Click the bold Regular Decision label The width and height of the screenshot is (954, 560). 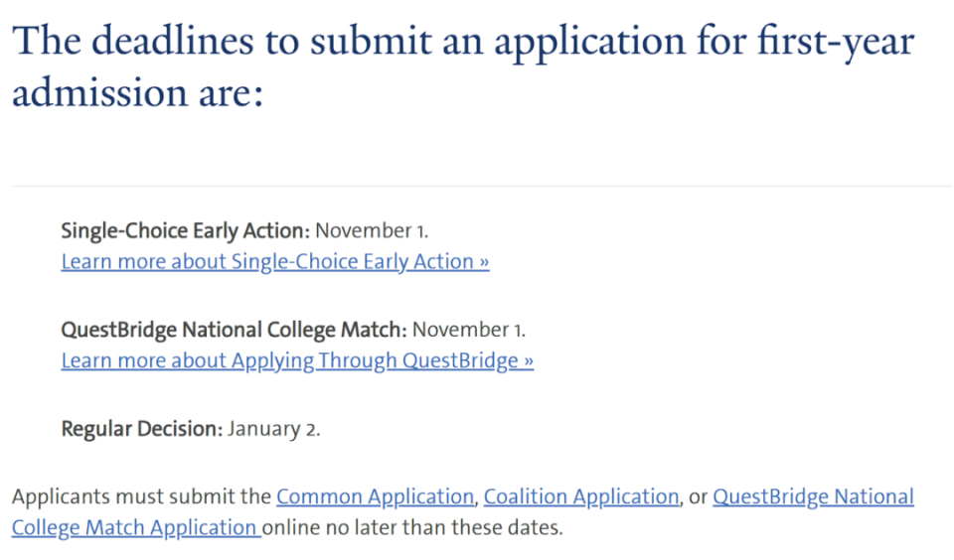(142, 429)
